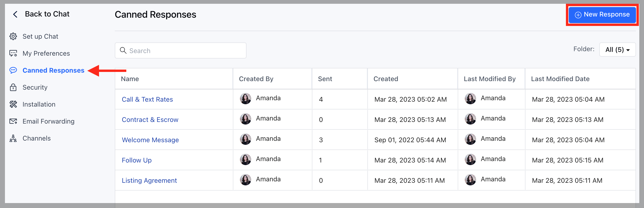
Task: Select the Installation tools icon
Action: [x=13, y=104]
